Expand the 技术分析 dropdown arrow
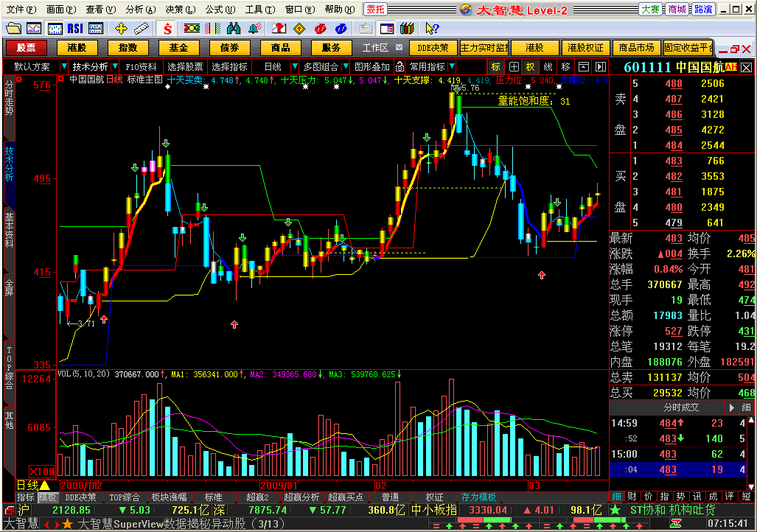The width and height of the screenshot is (757, 532). point(115,66)
